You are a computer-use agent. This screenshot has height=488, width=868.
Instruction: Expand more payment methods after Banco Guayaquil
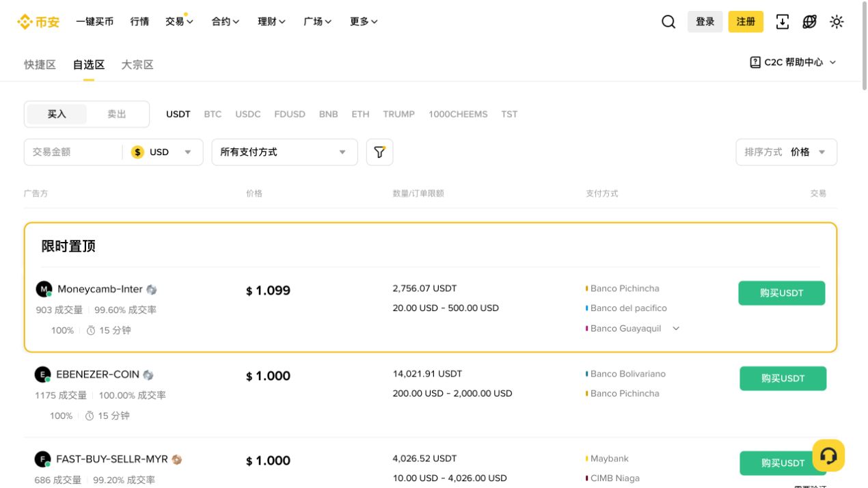click(x=676, y=329)
